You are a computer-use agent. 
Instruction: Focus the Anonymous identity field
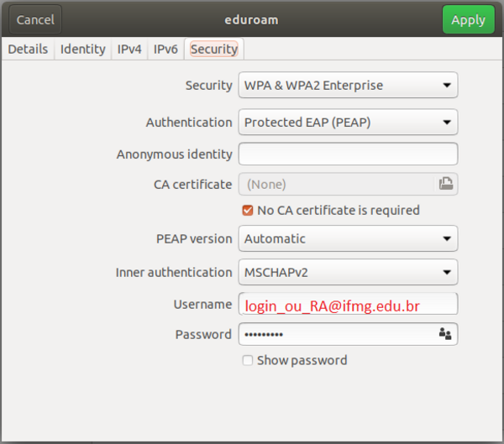348,154
